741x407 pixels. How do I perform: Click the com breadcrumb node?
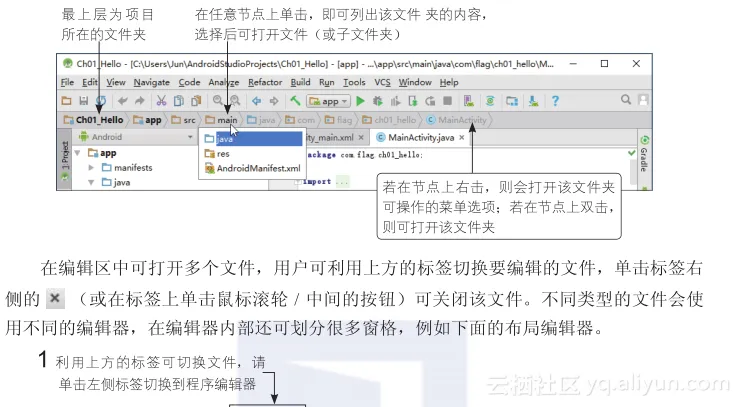point(300,120)
